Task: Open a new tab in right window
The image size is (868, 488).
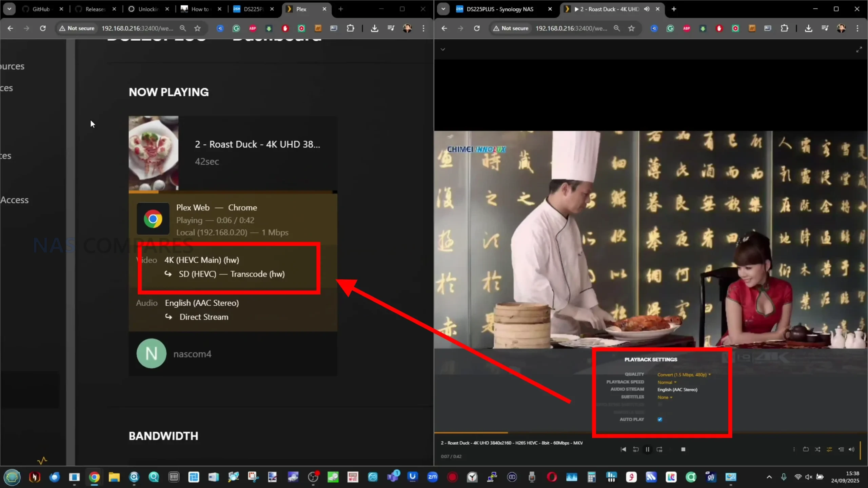Action: [674, 9]
